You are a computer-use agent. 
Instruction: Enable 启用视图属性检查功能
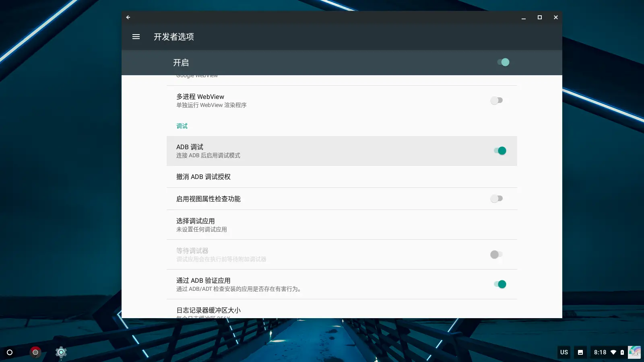coord(497,198)
